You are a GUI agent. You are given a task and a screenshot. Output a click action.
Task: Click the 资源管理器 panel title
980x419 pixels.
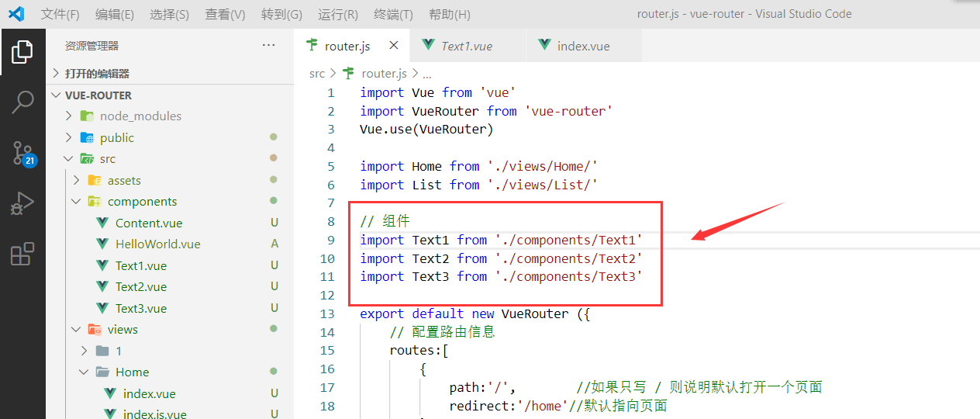92,46
